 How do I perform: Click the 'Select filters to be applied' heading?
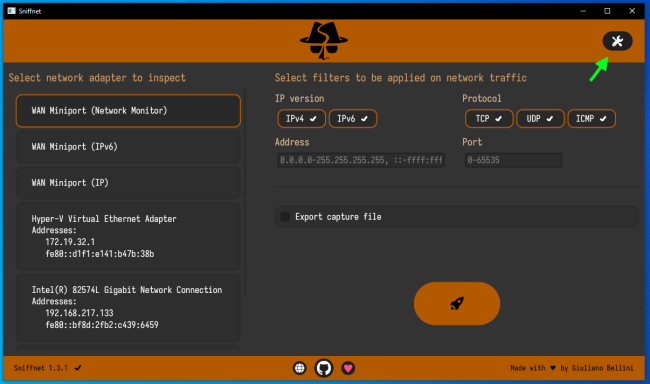click(x=400, y=78)
